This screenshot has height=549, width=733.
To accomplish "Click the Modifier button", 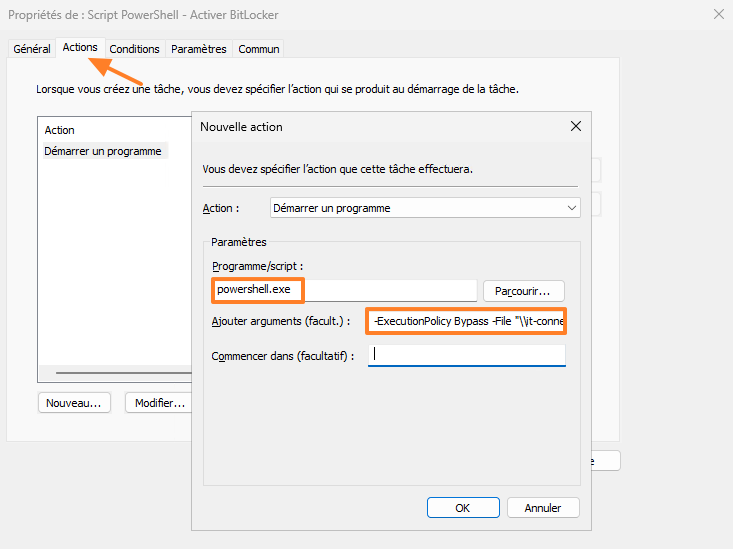I will click(x=159, y=403).
